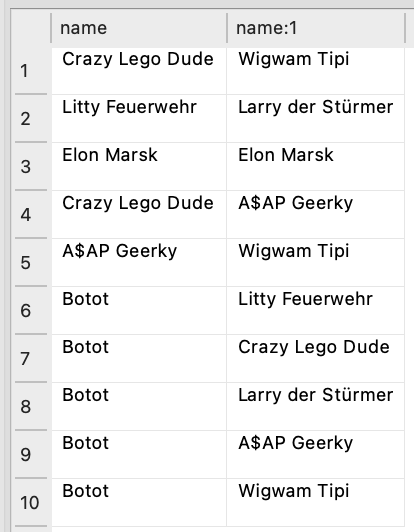Select "Crazy Lego Dude" cell in row 7
414x532 pixels.
[316, 359]
